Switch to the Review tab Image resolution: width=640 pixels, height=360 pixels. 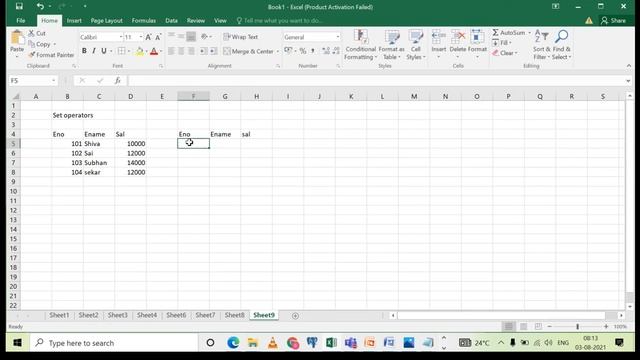click(196, 20)
